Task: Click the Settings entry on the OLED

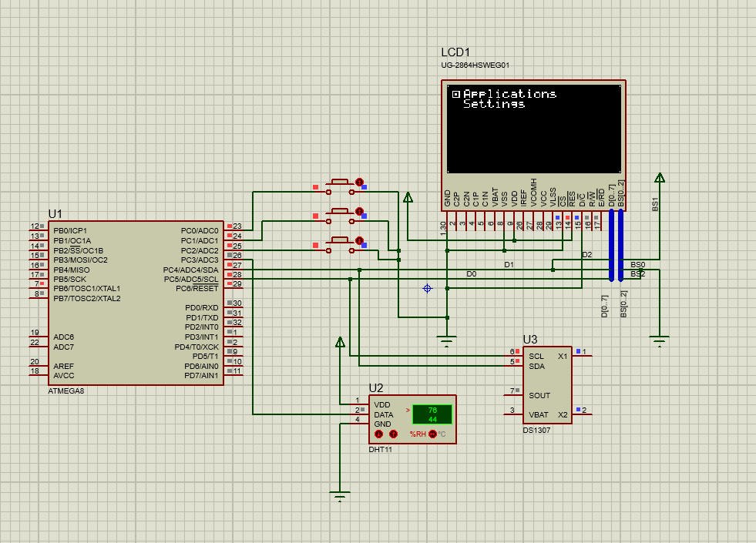Action: 494,104
